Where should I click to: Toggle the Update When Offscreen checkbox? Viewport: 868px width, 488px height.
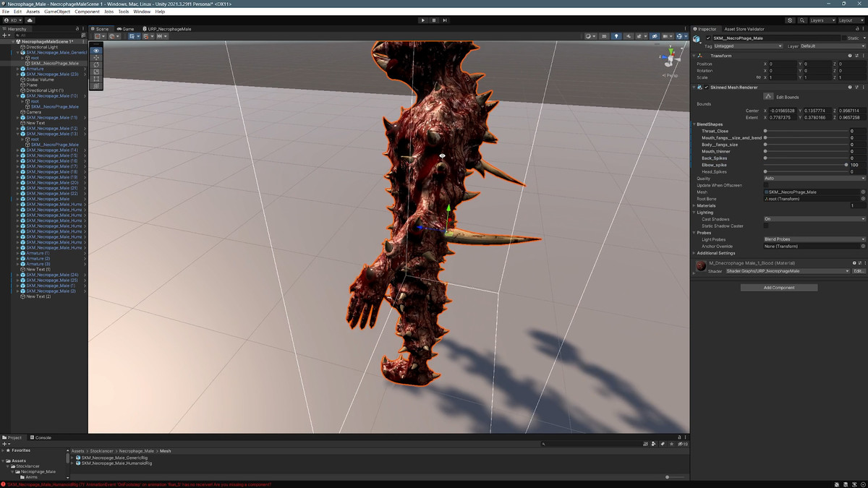(767, 185)
